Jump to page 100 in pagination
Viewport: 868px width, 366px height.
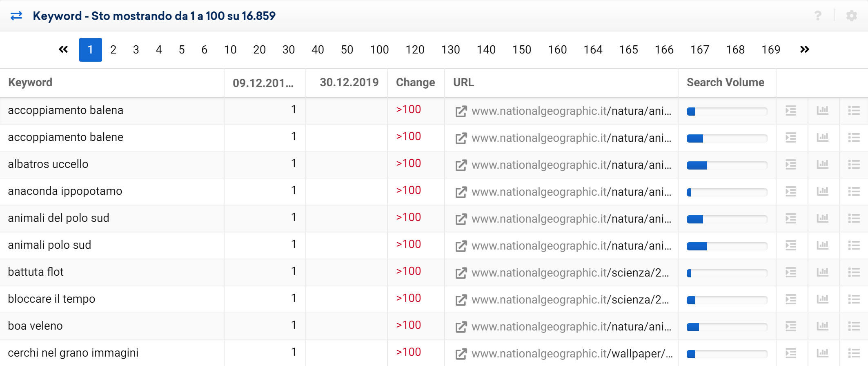(x=379, y=50)
